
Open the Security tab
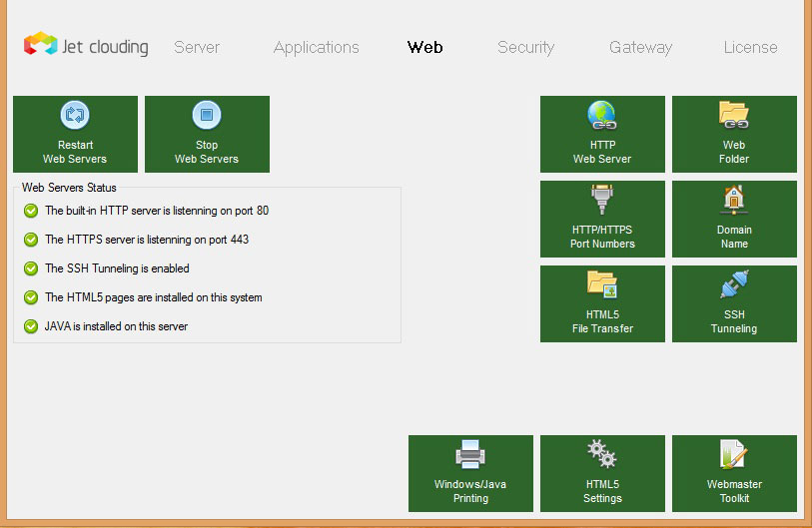point(525,47)
